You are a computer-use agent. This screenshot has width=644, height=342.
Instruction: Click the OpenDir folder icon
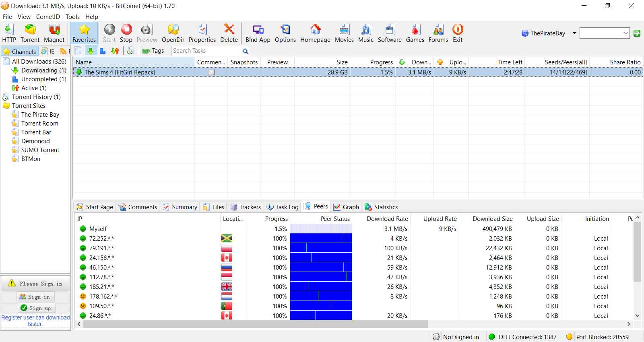click(173, 33)
